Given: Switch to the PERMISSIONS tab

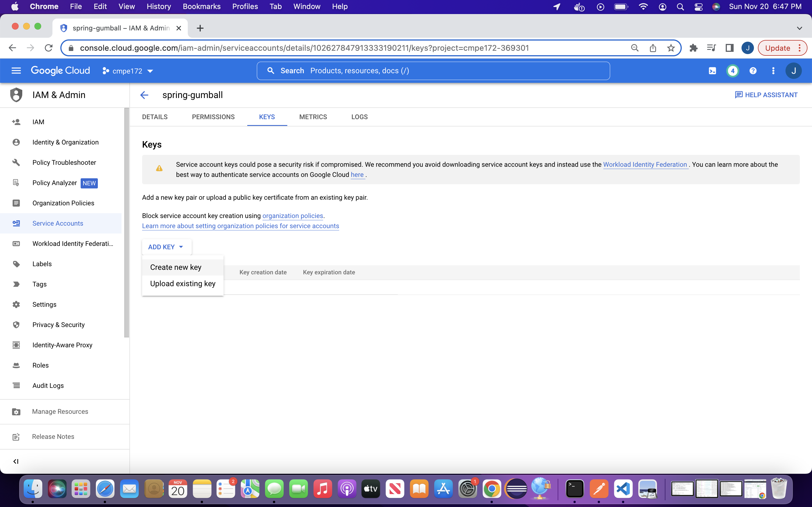Looking at the screenshot, I should point(213,117).
